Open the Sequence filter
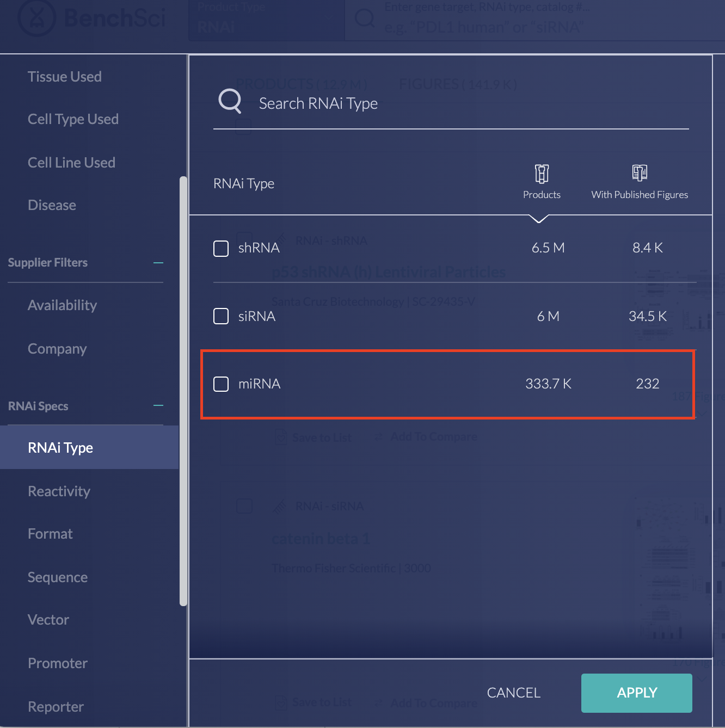 (x=58, y=577)
